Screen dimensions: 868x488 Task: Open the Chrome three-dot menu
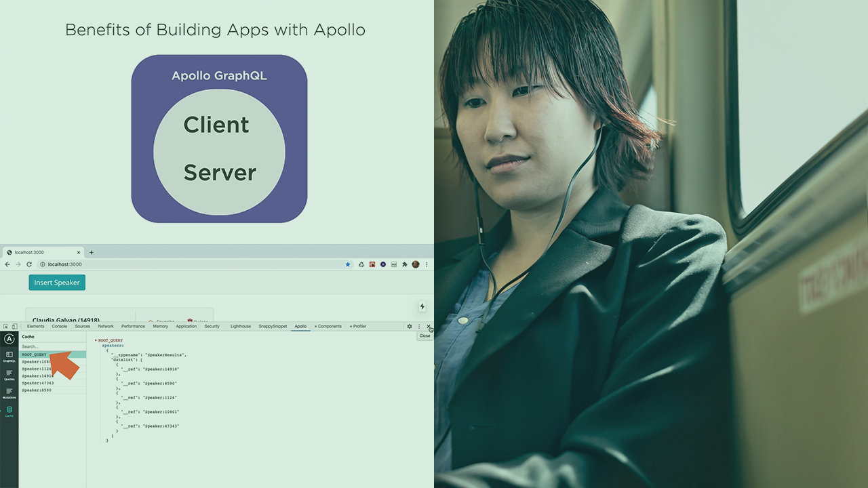[x=427, y=264]
